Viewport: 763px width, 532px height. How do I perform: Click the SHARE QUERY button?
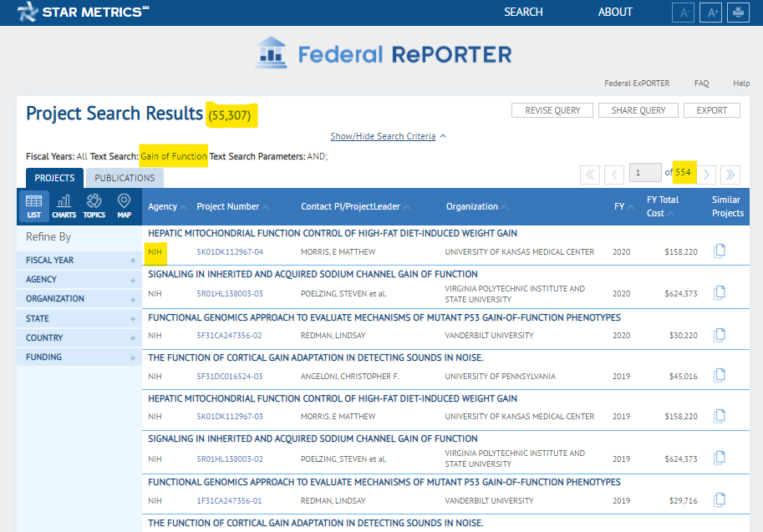(638, 110)
